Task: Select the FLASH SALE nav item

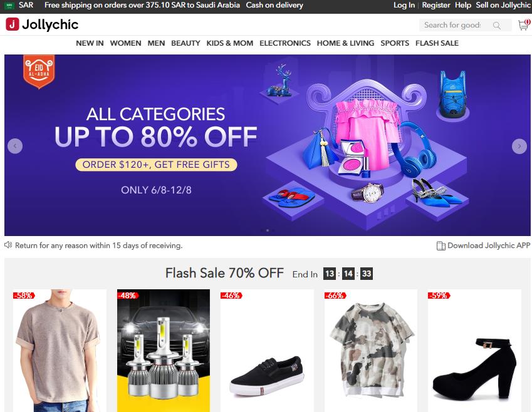Action: click(437, 43)
